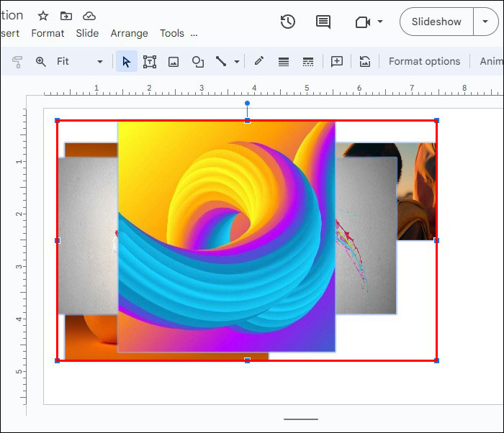Activate the select arrow cursor tool
The image size is (504, 433).
[127, 62]
